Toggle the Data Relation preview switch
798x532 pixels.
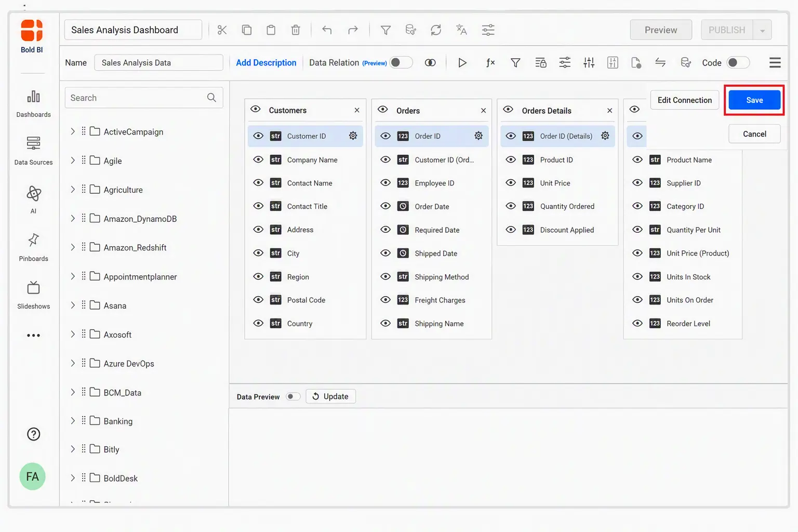401,63
